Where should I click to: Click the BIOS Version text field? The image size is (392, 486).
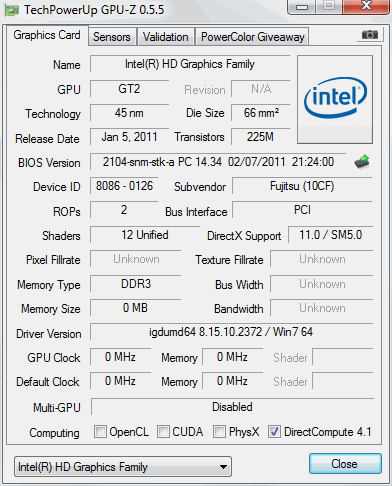218,162
